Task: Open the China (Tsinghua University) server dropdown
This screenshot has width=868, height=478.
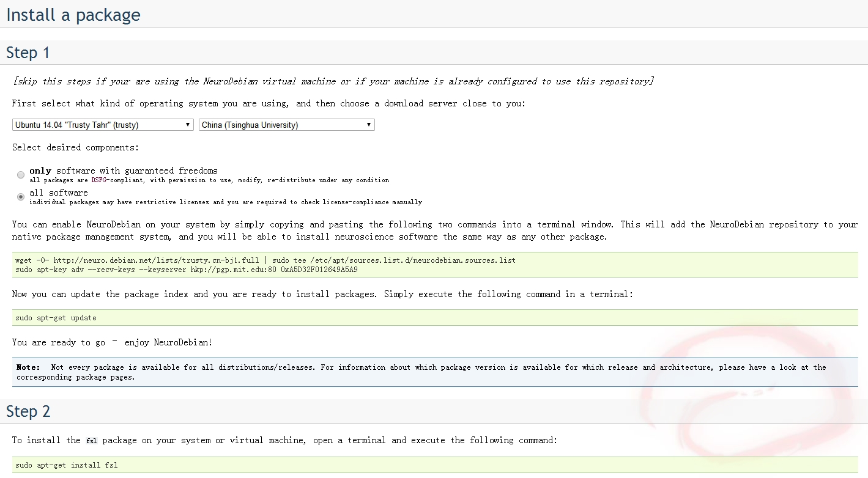Action: 286,125
